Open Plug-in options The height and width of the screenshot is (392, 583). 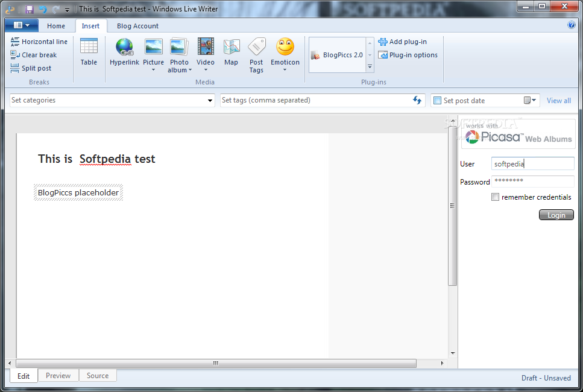(408, 55)
